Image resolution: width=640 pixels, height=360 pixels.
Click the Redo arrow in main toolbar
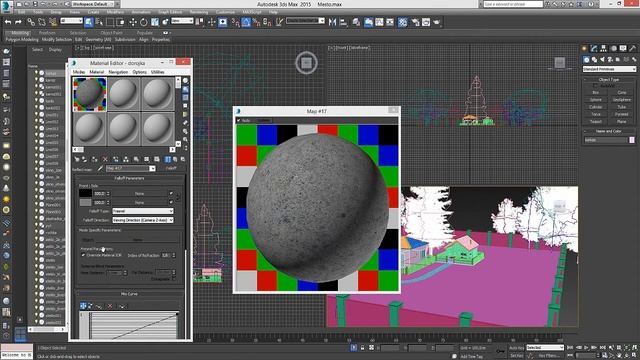(x=18, y=22)
